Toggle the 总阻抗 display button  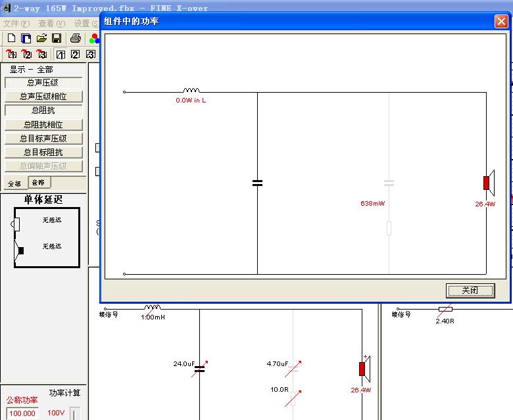click(43, 110)
